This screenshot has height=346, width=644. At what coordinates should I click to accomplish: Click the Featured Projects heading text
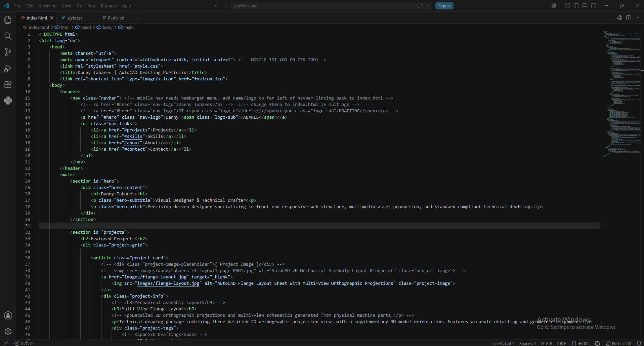(x=113, y=239)
